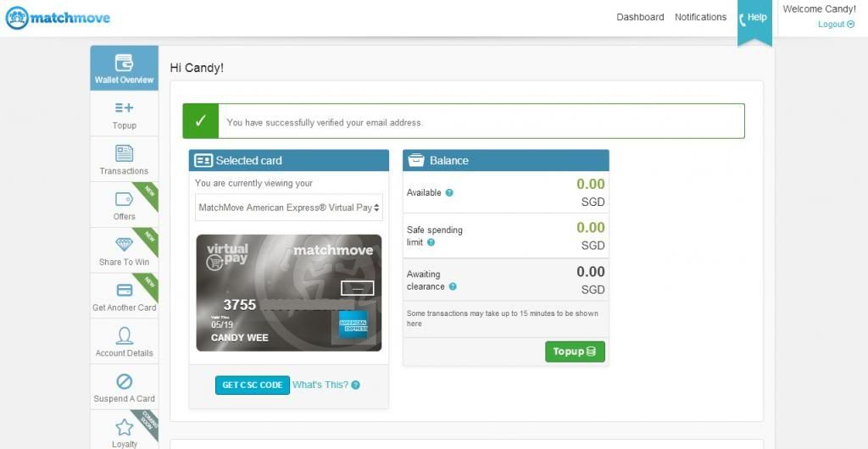Click the green Topup button

pyautogui.click(x=575, y=352)
